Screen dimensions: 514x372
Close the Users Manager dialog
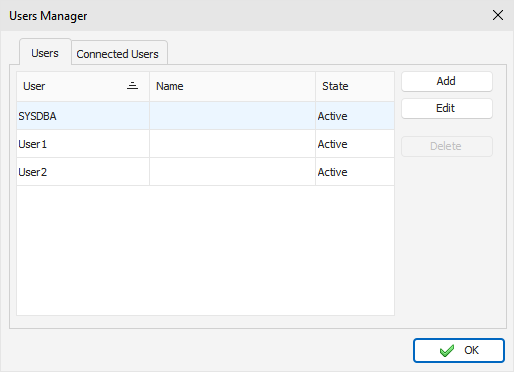pyautogui.click(x=498, y=15)
